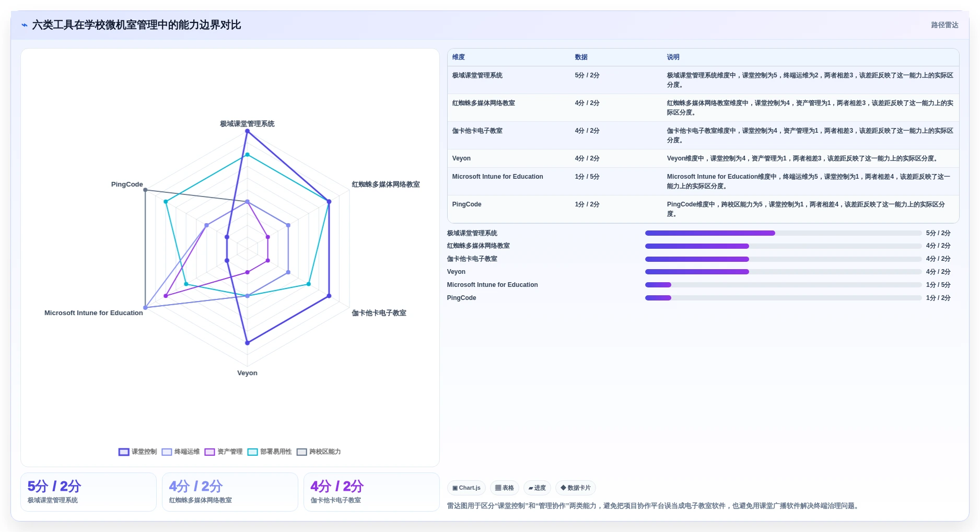Screen dimensions: 980x532
Task: Click the Veyon description cell in the table
Action: [803, 158]
